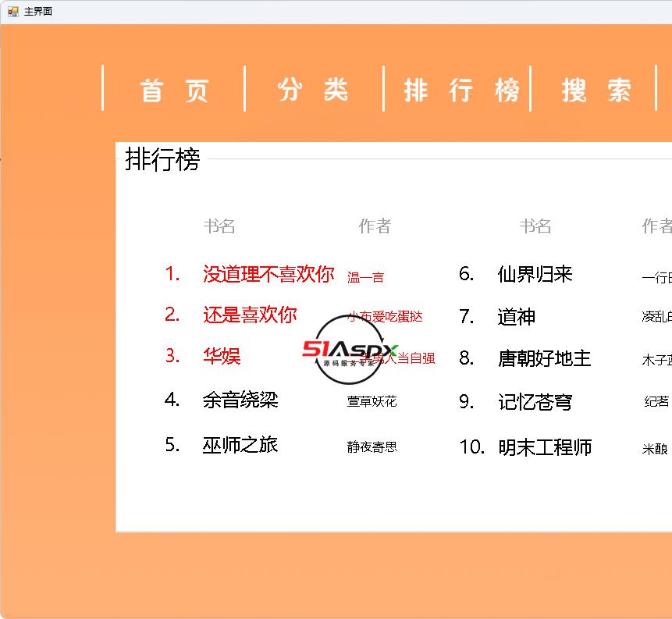
Task: Select author 小布爱吃蛋挞
Action: point(385,317)
